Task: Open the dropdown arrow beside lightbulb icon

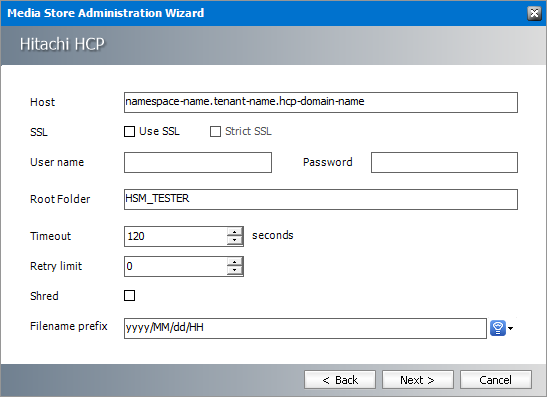Action: pos(510,328)
